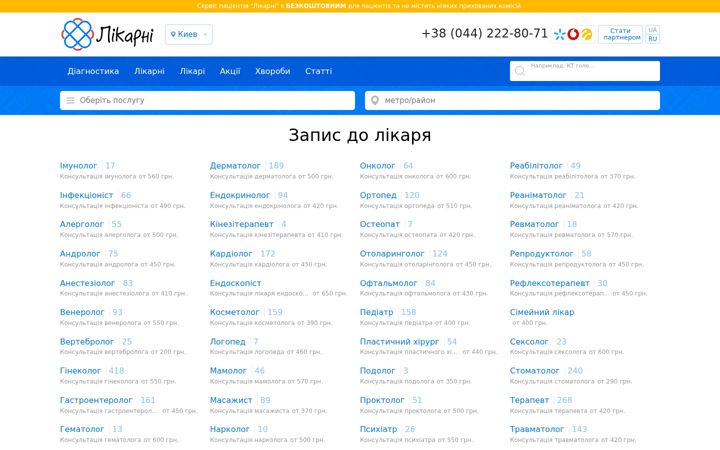Select the Алерголог link
This screenshot has height=450, width=720.
click(82, 224)
